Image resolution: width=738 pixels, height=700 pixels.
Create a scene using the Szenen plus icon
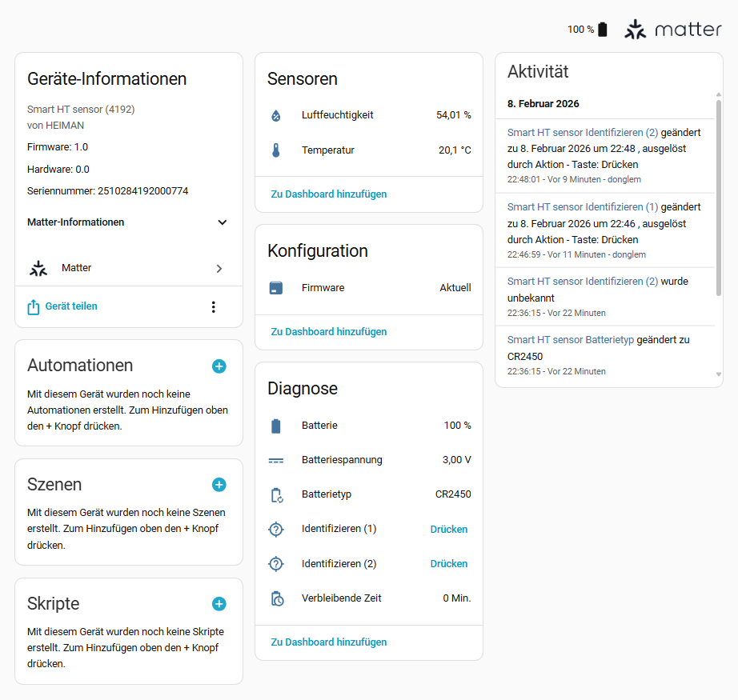219,485
